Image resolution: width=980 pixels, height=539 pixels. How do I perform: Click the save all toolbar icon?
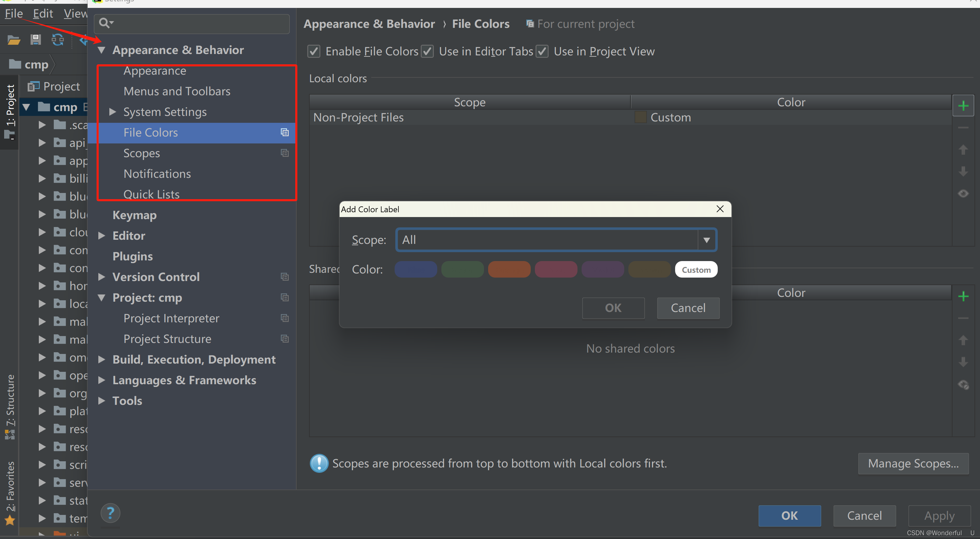[x=36, y=40]
